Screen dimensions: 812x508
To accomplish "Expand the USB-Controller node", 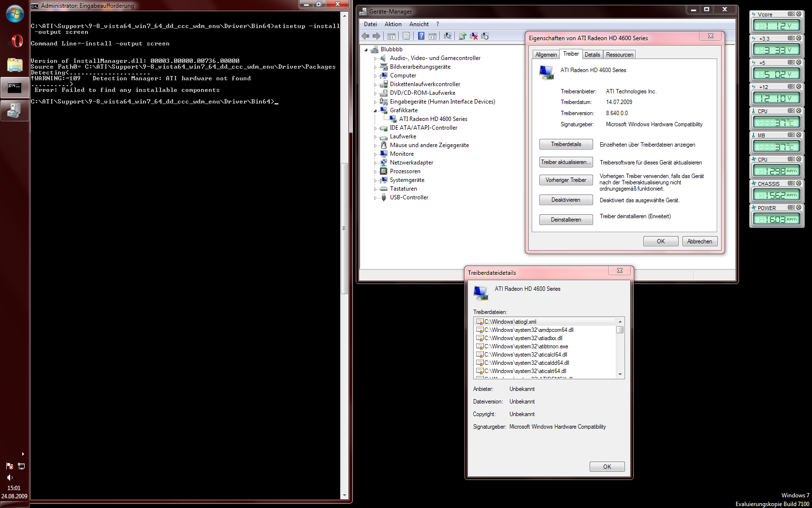I will [375, 198].
